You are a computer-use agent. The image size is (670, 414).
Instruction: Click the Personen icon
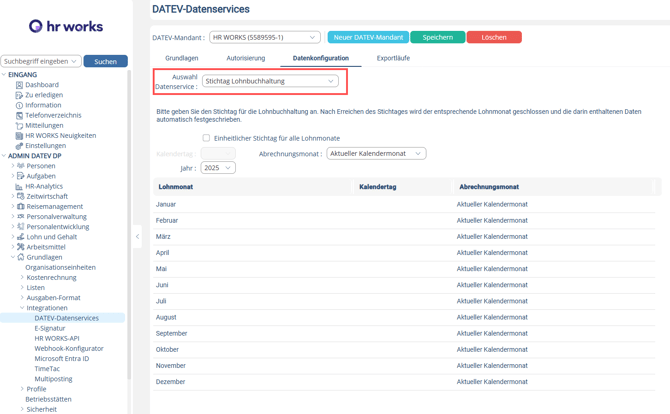[x=21, y=166]
